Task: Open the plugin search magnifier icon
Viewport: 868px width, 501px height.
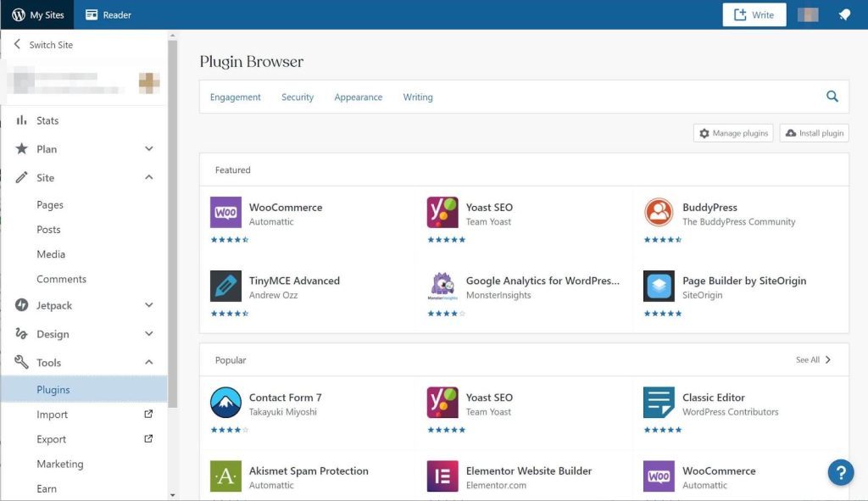Action: 832,96
